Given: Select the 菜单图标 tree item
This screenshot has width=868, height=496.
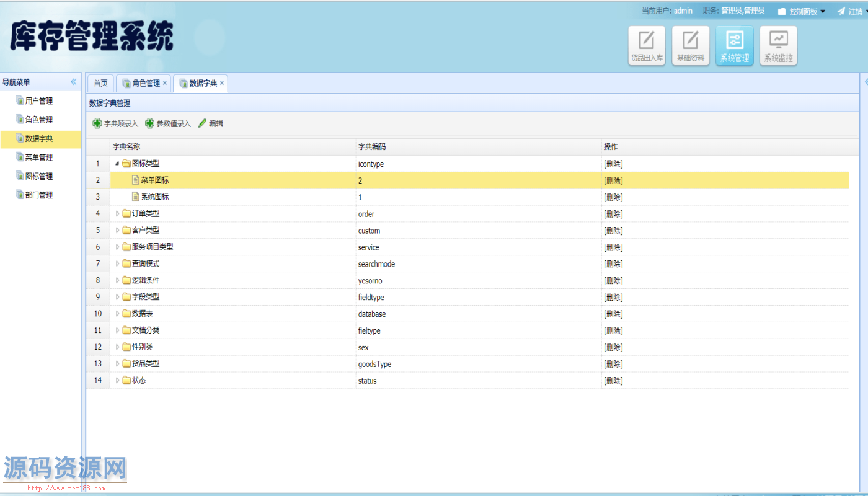Looking at the screenshot, I should (x=154, y=180).
